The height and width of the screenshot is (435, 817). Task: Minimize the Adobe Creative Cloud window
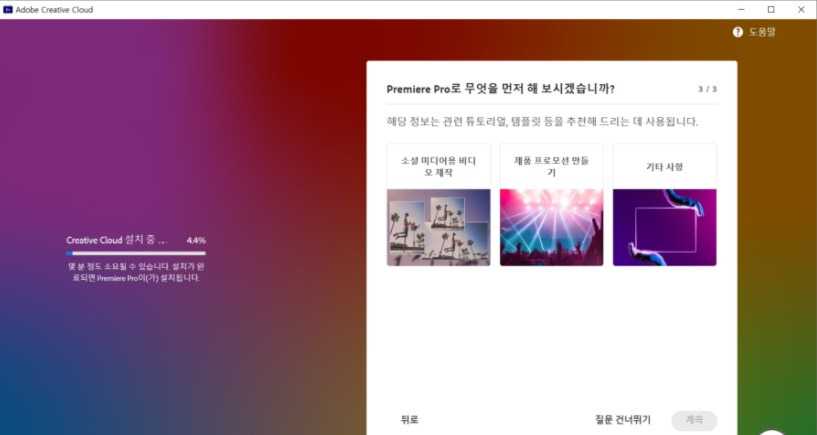pyautogui.click(x=741, y=9)
